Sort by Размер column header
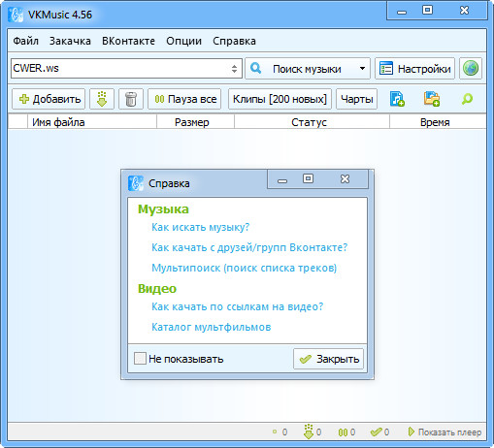 (195, 122)
